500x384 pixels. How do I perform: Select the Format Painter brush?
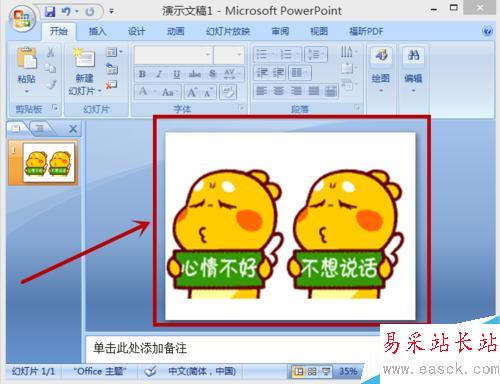(51, 85)
